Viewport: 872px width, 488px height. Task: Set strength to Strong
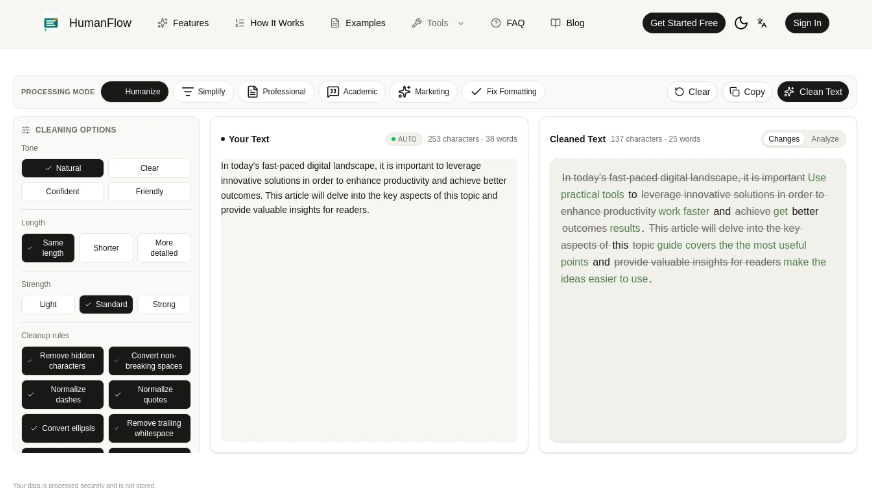coord(164,304)
